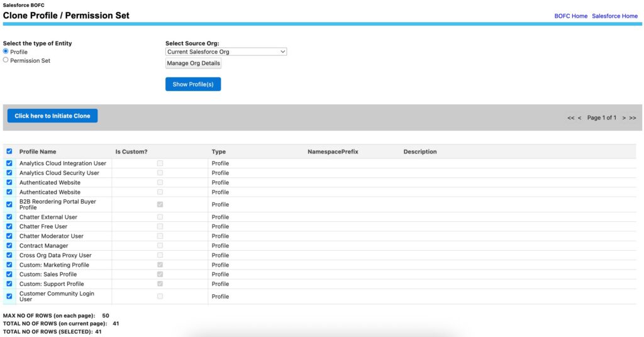Click the Page 1 of 1 indicator
Image resolution: width=644 pixels, height=337 pixels.
tap(602, 118)
